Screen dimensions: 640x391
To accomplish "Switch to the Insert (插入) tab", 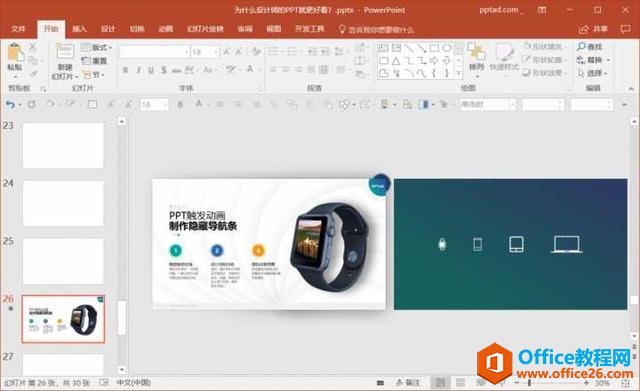I will [80, 29].
